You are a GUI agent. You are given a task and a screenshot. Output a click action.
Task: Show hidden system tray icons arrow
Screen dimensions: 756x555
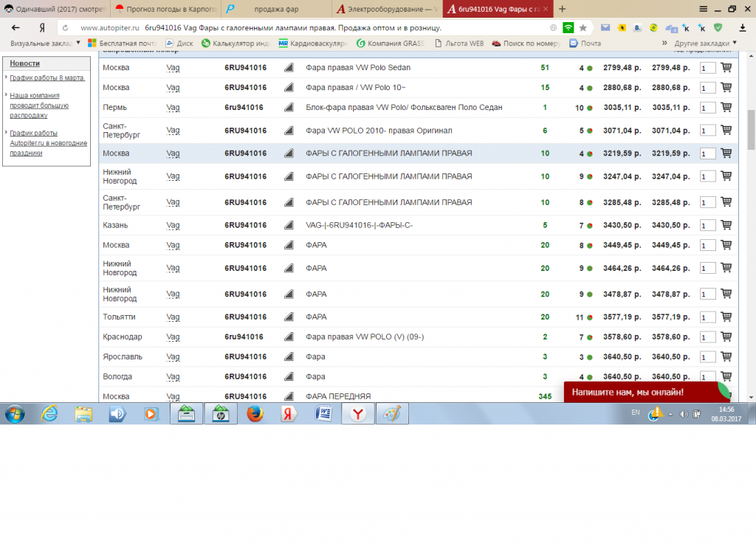670,414
